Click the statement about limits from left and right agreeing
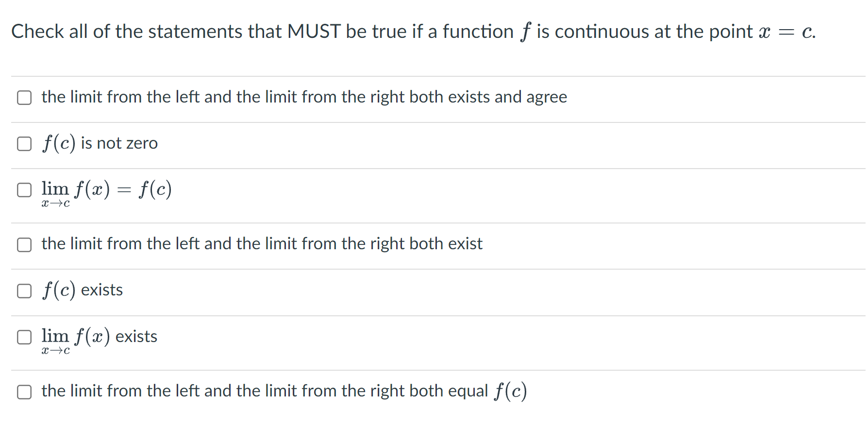The image size is (868, 429). [303, 98]
